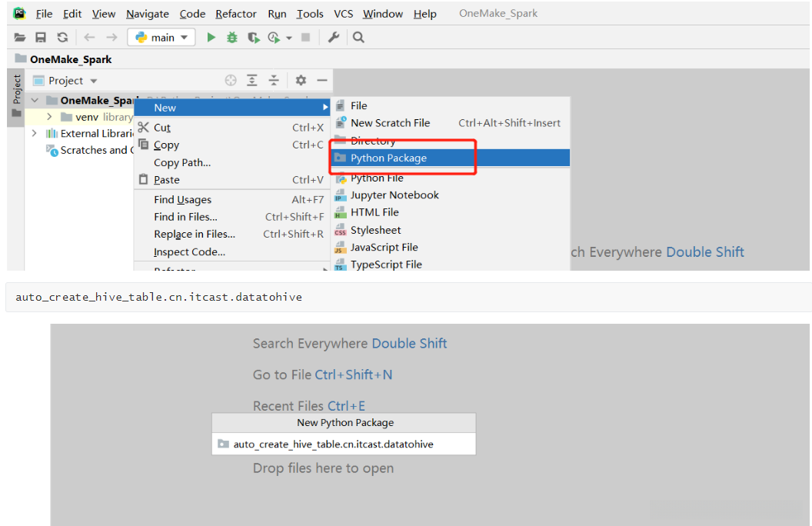Open the Run menu

277,14
